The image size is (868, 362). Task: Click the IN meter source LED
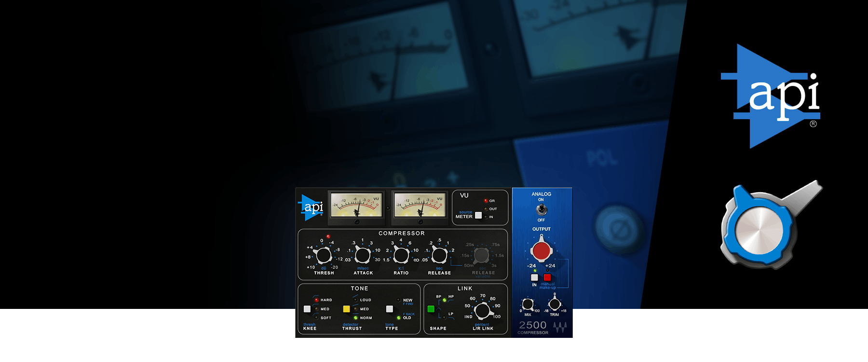(x=486, y=217)
